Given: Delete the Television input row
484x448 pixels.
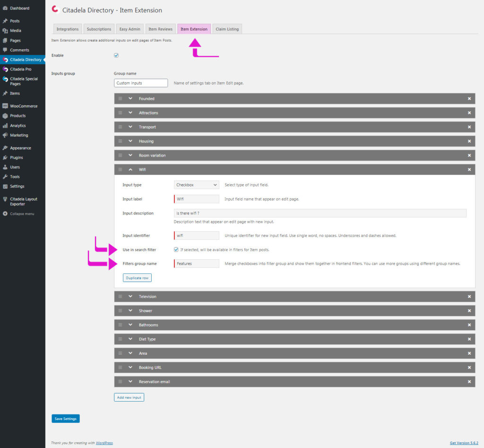Looking at the screenshot, I should (x=469, y=297).
